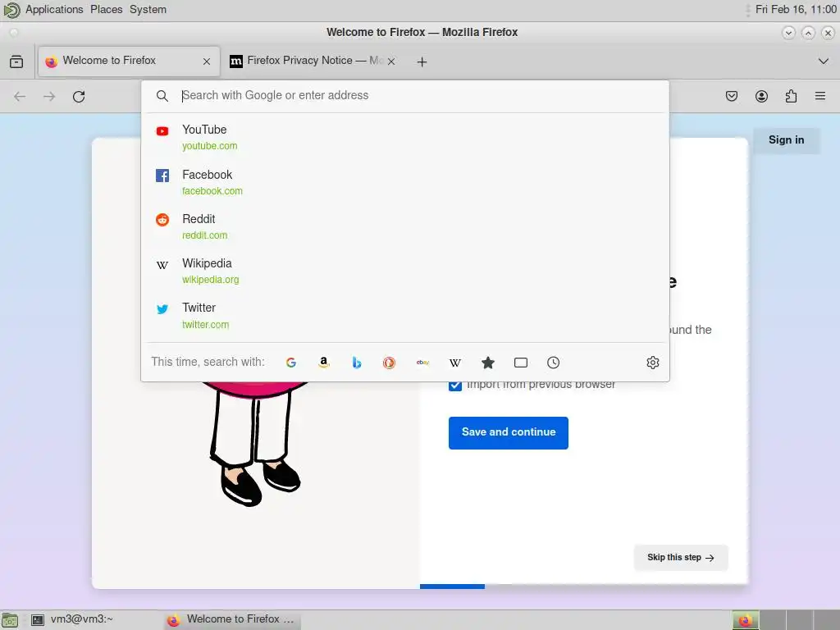Search history with the clock icon
The height and width of the screenshot is (630, 840).
[x=554, y=363]
